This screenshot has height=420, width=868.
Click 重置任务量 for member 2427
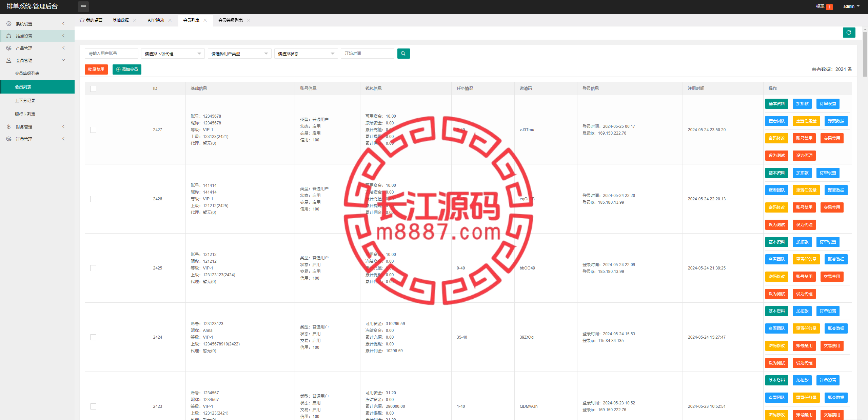(x=806, y=121)
